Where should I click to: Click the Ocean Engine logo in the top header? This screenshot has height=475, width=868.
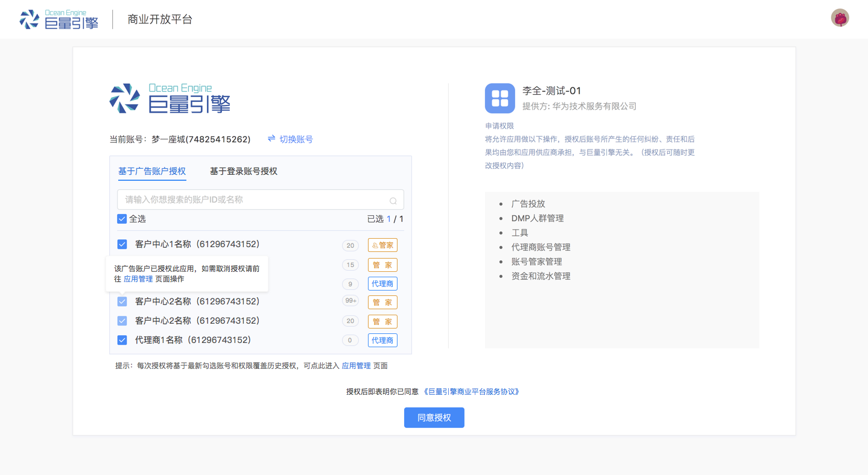coord(59,19)
